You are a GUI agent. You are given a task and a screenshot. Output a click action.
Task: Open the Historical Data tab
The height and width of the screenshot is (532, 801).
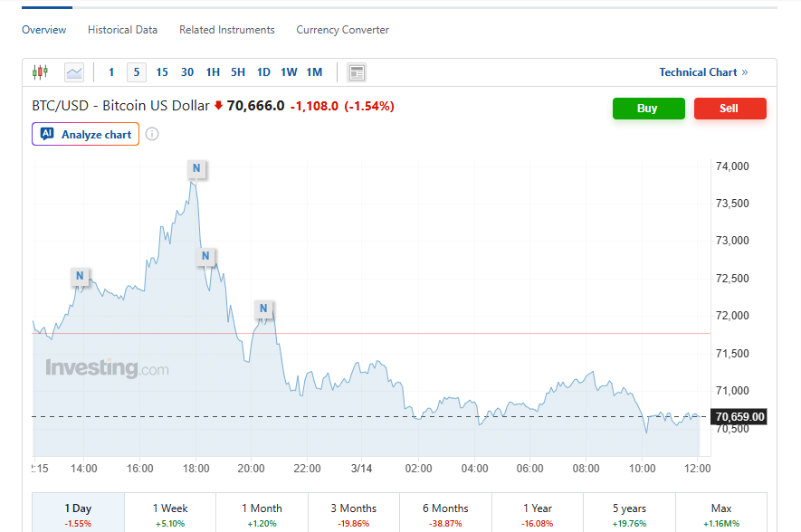[122, 30]
